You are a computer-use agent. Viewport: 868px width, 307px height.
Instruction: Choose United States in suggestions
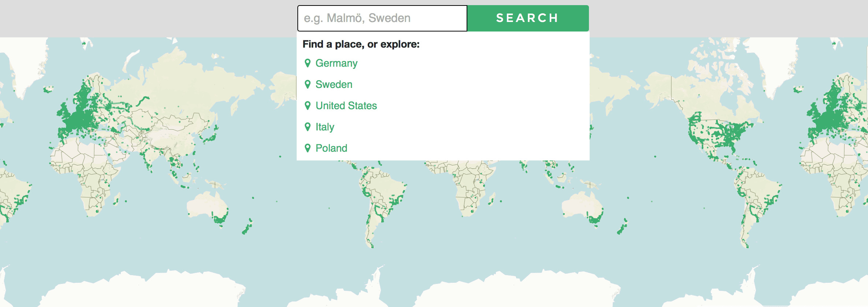346,106
